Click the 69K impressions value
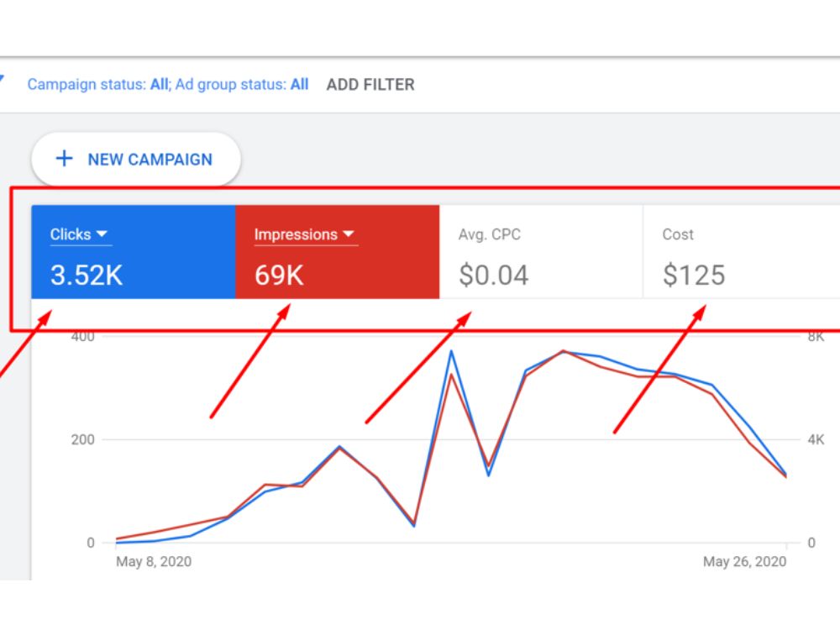This screenshot has width=840, height=630. 279,276
